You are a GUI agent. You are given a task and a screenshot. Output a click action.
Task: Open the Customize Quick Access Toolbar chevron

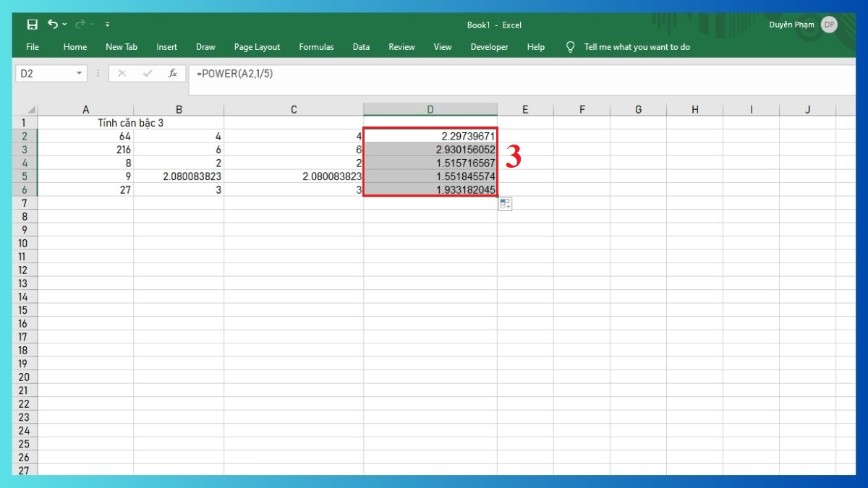point(106,24)
